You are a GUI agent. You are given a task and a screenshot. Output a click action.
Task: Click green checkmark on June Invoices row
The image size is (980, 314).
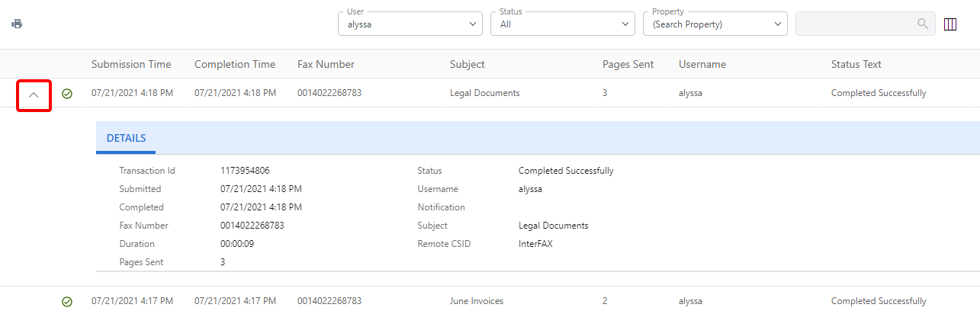[67, 302]
